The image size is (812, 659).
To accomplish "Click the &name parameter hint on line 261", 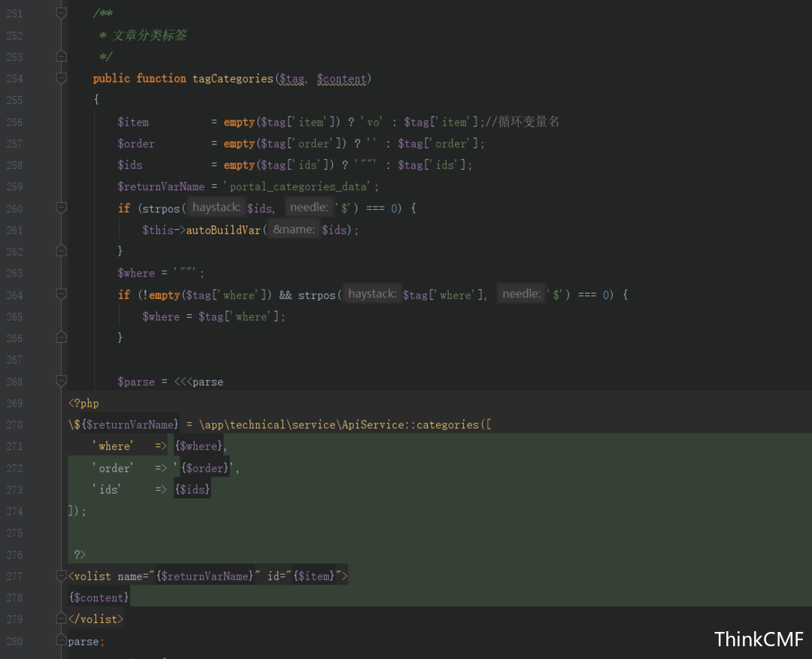I will pyautogui.click(x=294, y=229).
